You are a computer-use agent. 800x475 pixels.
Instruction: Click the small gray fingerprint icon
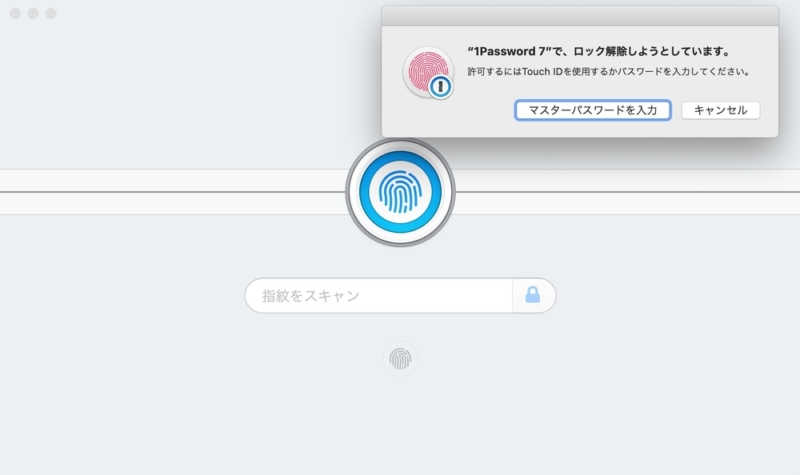pos(401,359)
